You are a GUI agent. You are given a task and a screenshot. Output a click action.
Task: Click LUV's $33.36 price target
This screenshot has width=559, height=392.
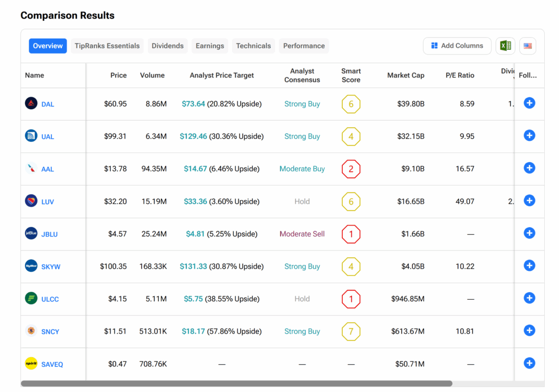[x=195, y=201]
